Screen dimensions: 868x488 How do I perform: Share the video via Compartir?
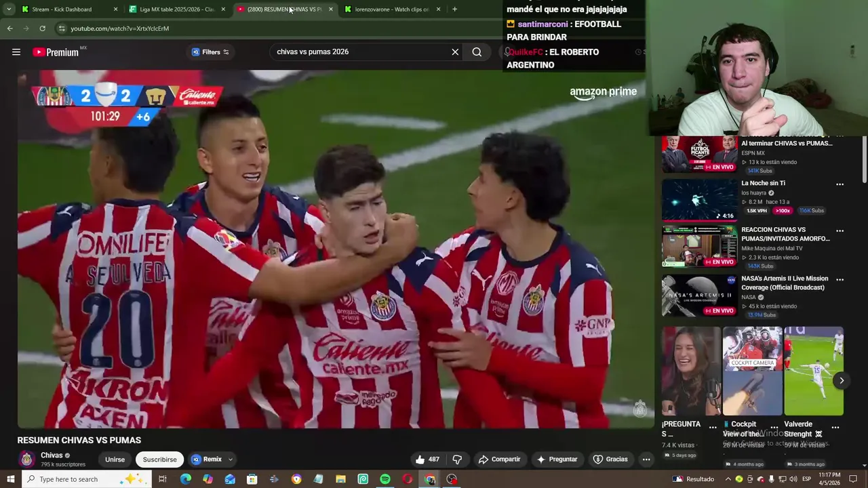pos(499,460)
